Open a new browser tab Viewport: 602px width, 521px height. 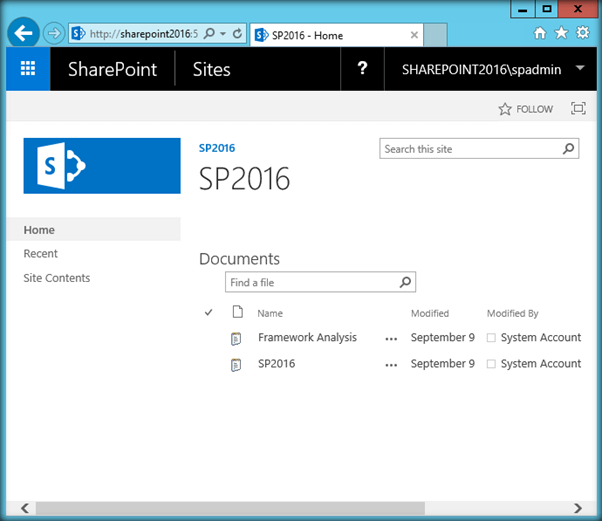[x=435, y=35]
